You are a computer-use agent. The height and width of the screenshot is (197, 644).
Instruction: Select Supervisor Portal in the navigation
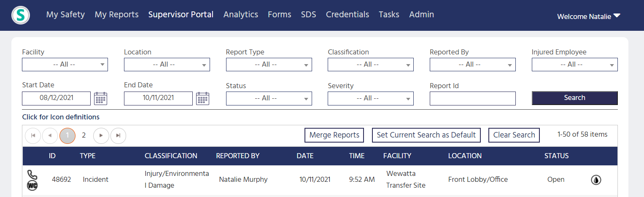click(181, 14)
